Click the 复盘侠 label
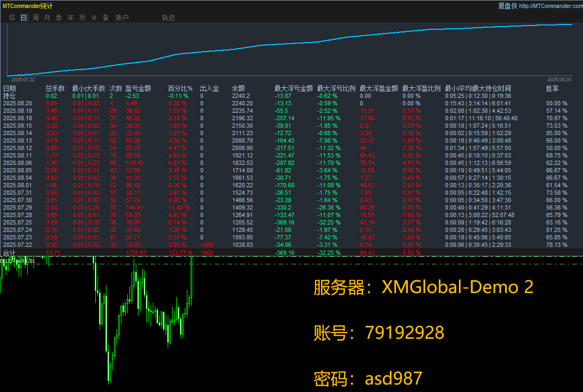Image resolution: width=583 pixels, height=392 pixels. pos(507,6)
